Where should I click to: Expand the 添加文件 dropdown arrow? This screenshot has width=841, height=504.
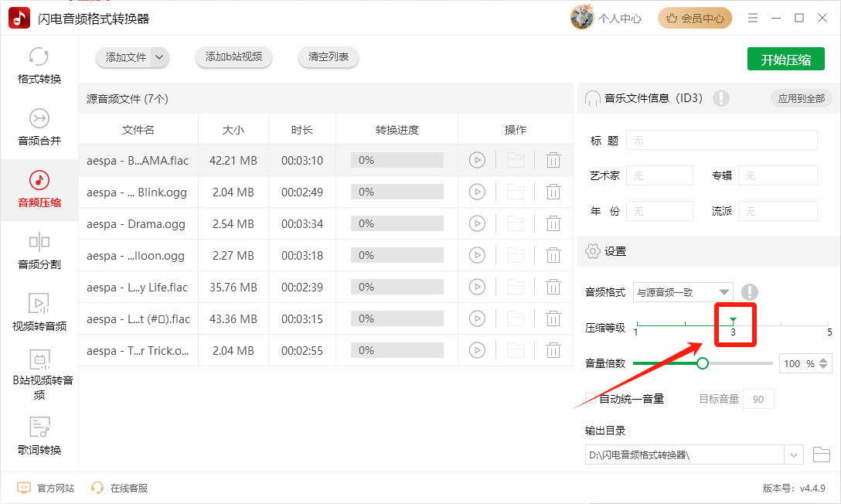click(159, 57)
